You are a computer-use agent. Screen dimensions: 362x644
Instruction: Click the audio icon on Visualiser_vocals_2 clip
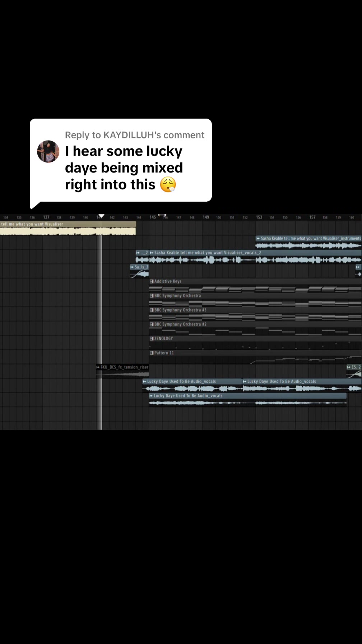point(152,253)
